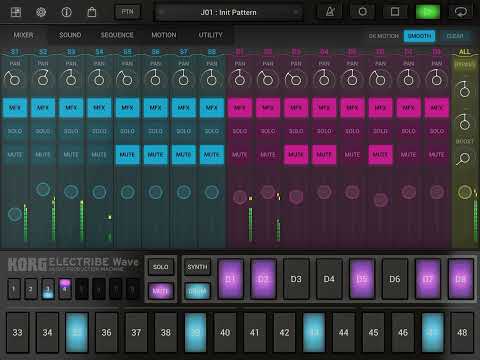
Task: Mute channel S1
Action: (x=15, y=155)
